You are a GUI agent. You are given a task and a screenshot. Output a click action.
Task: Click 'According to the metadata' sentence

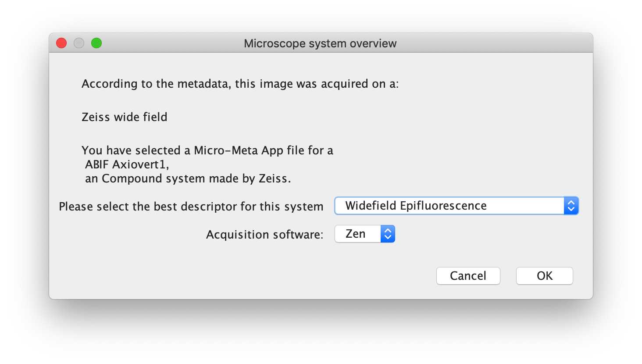click(240, 84)
